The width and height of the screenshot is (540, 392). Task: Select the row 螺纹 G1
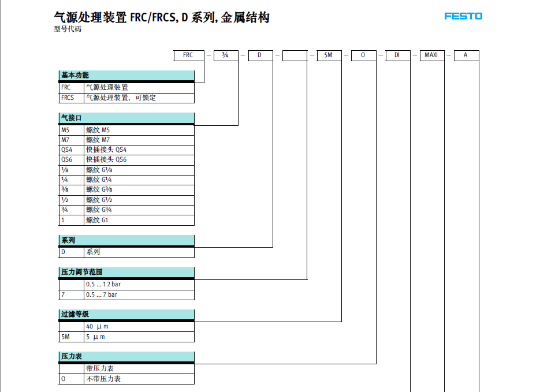(x=126, y=221)
